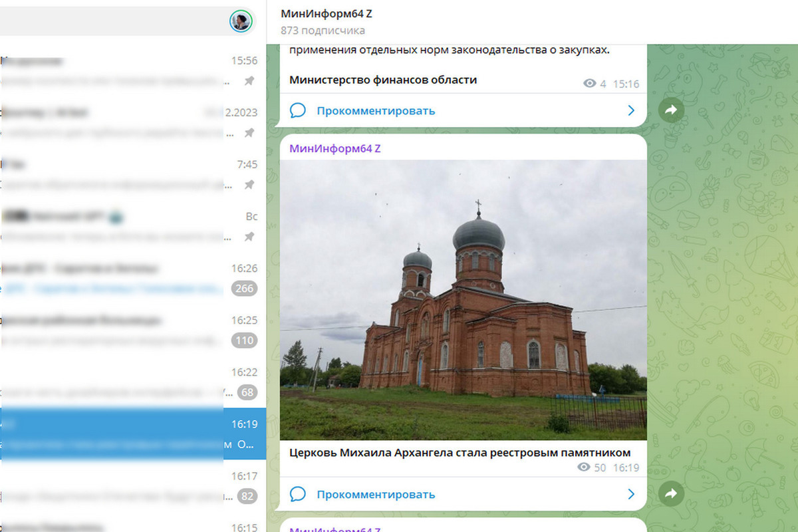Click the text Министерство финансов области
798x532 pixels.
(x=383, y=80)
